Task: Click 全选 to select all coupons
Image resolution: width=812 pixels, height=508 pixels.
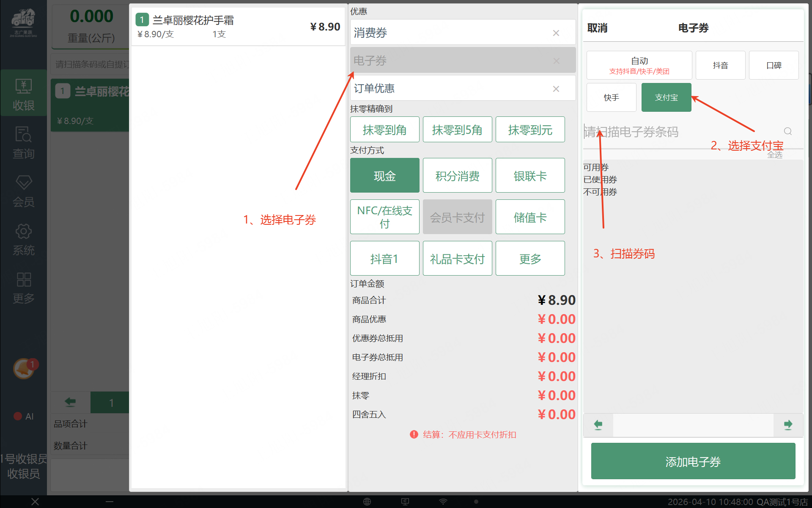Action: click(775, 155)
